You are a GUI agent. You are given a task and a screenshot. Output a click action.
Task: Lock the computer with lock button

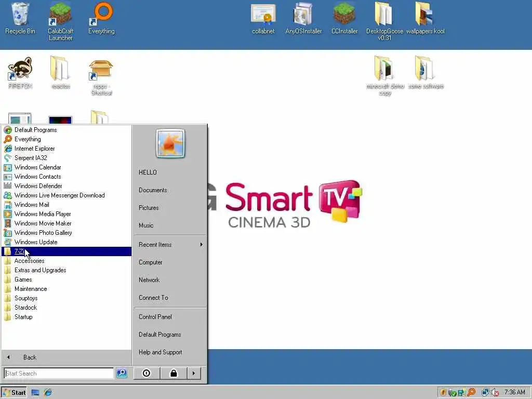pyautogui.click(x=174, y=373)
